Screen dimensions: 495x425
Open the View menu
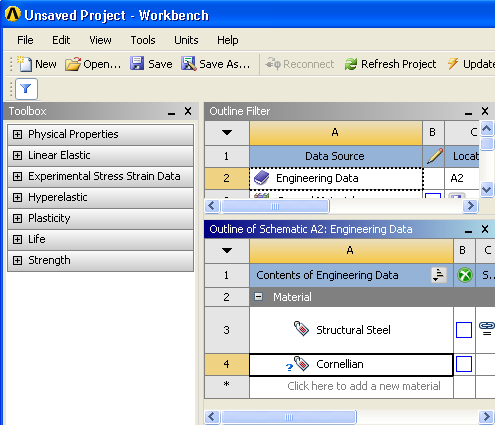100,40
